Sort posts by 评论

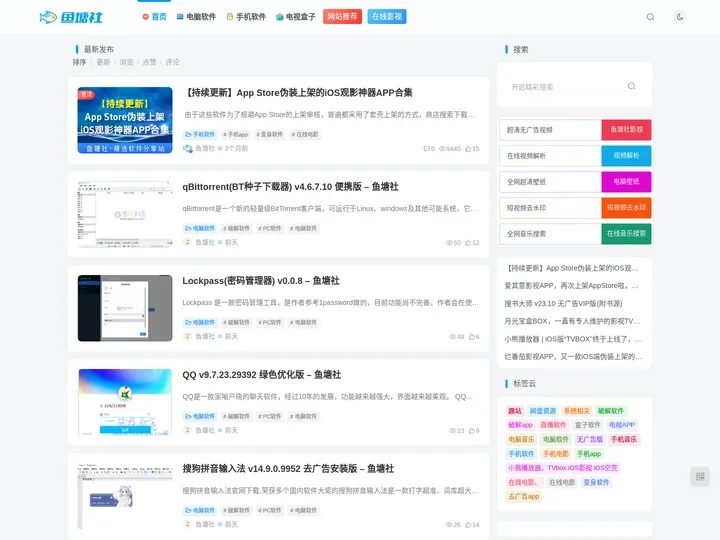point(172,62)
